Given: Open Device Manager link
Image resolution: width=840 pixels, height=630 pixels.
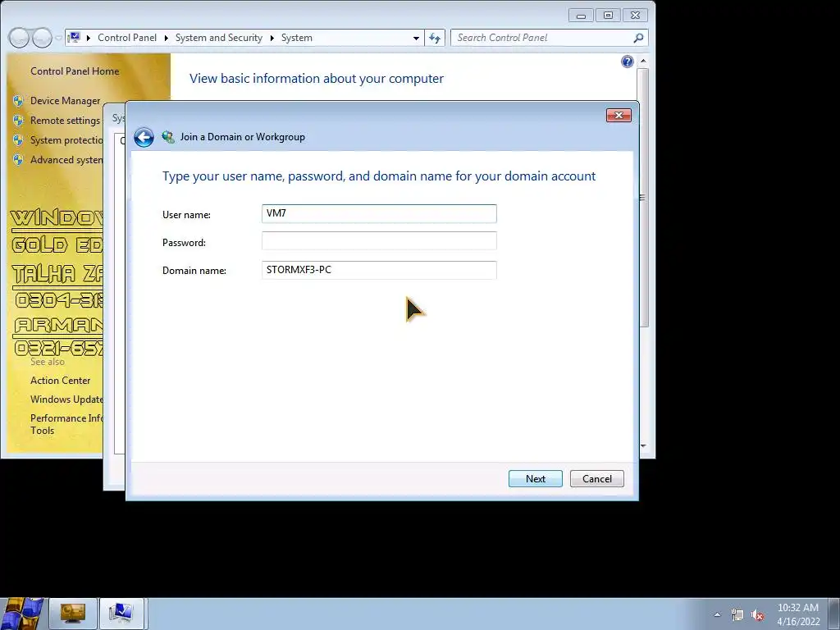Looking at the screenshot, I should click(x=65, y=101).
